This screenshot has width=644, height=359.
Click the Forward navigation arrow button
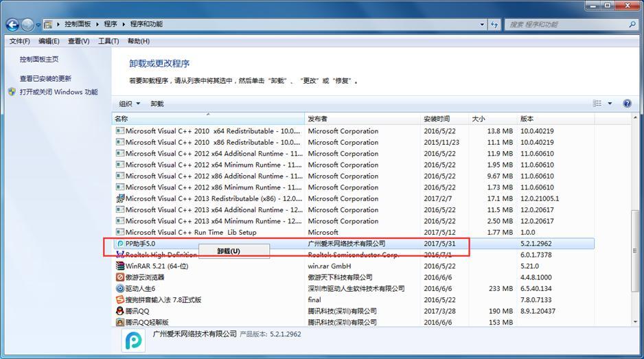pos(27,25)
